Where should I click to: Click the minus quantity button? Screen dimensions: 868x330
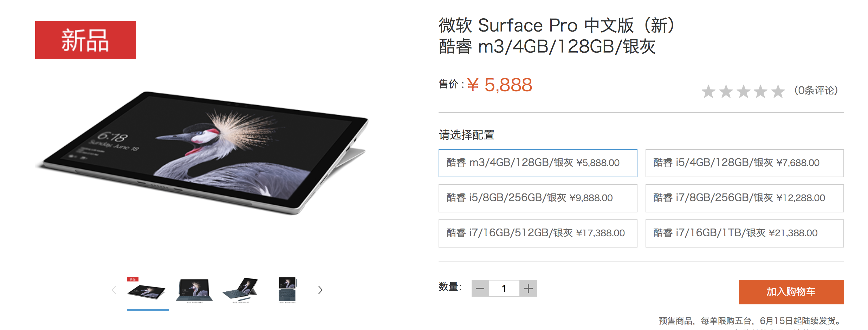coord(480,289)
